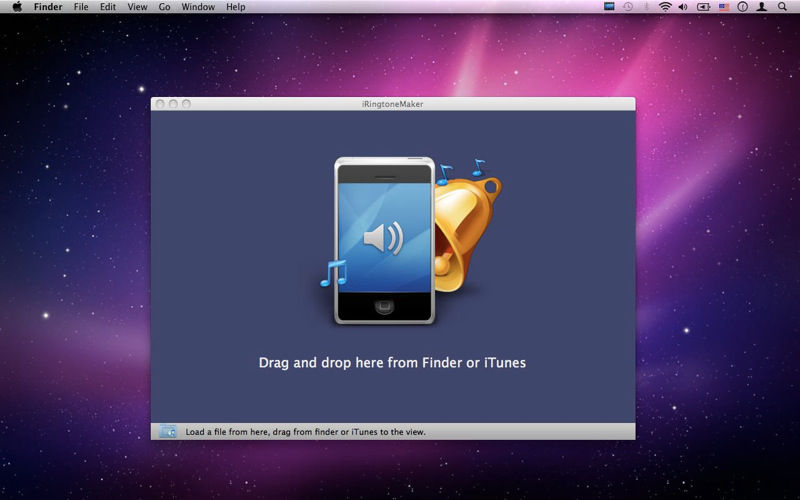Screen dimensions: 800x500
Task: Open the Window menu
Action: tap(198, 7)
